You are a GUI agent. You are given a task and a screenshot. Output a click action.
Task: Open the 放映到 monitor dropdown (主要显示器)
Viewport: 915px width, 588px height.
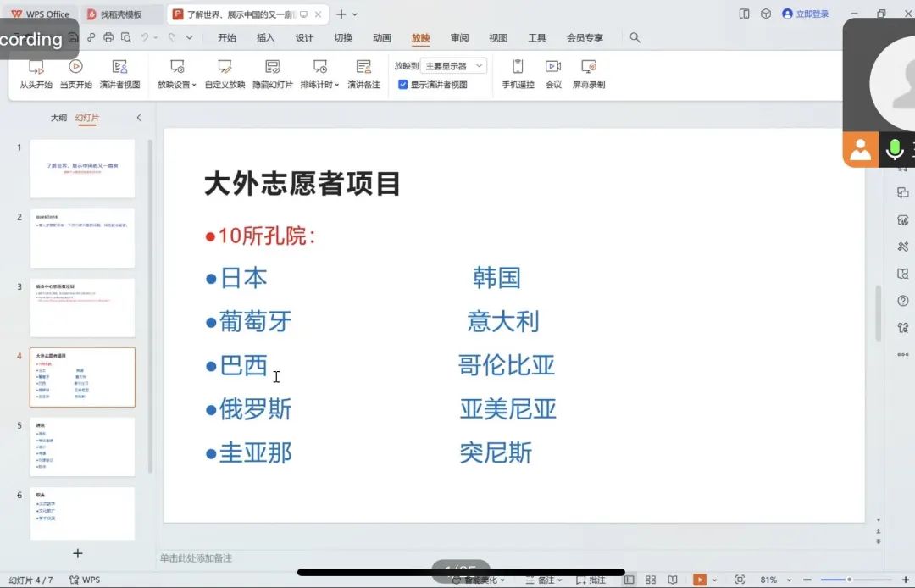(455, 66)
